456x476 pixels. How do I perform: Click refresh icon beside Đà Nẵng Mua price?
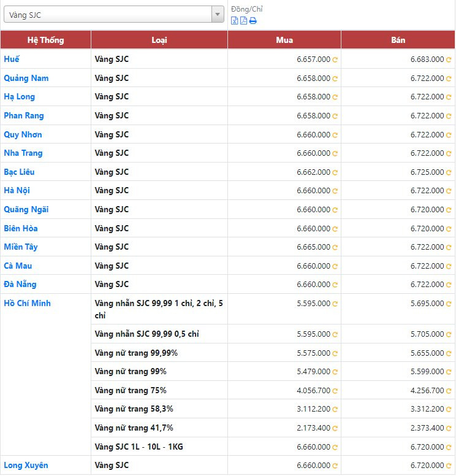tap(335, 285)
